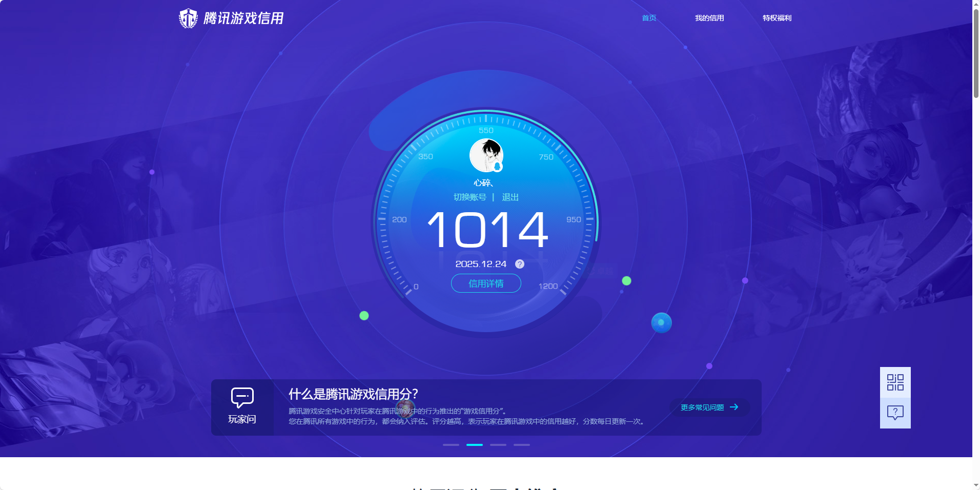Click the user avatar picture

[x=486, y=155]
